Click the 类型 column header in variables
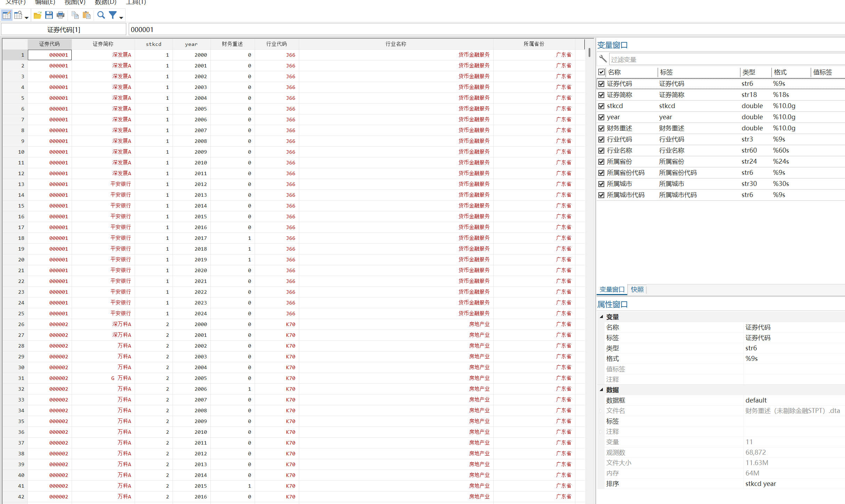The height and width of the screenshot is (504, 845). [x=749, y=72]
